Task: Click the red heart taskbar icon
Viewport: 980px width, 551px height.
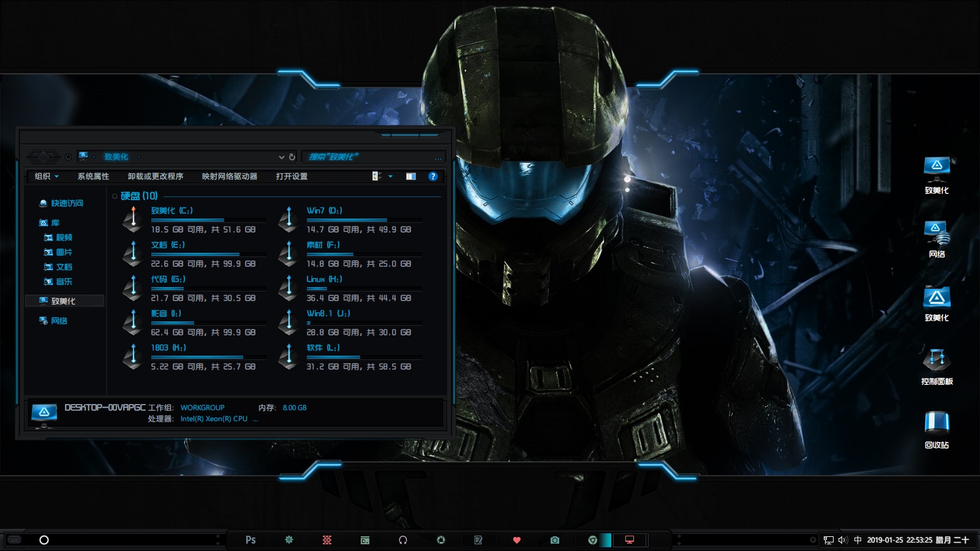Action: coord(516,540)
